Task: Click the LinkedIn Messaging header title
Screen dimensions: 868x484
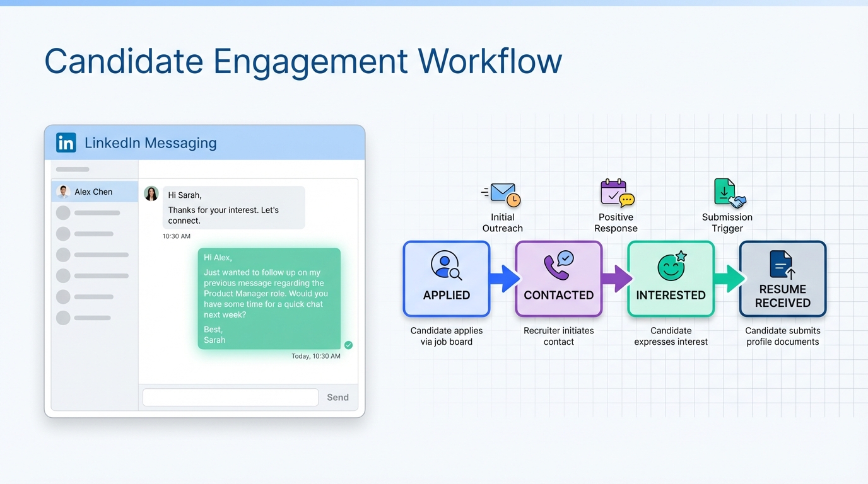Action: tap(151, 143)
